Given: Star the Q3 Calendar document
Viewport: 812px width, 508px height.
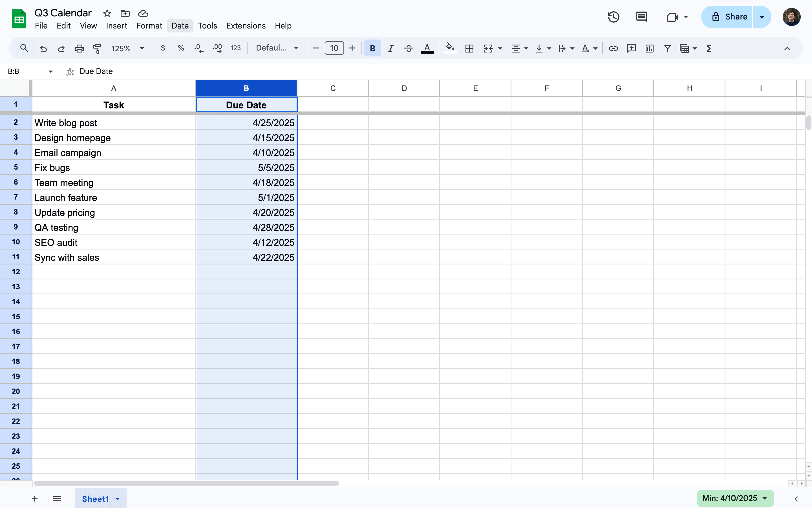Looking at the screenshot, I should coord(107,13).
